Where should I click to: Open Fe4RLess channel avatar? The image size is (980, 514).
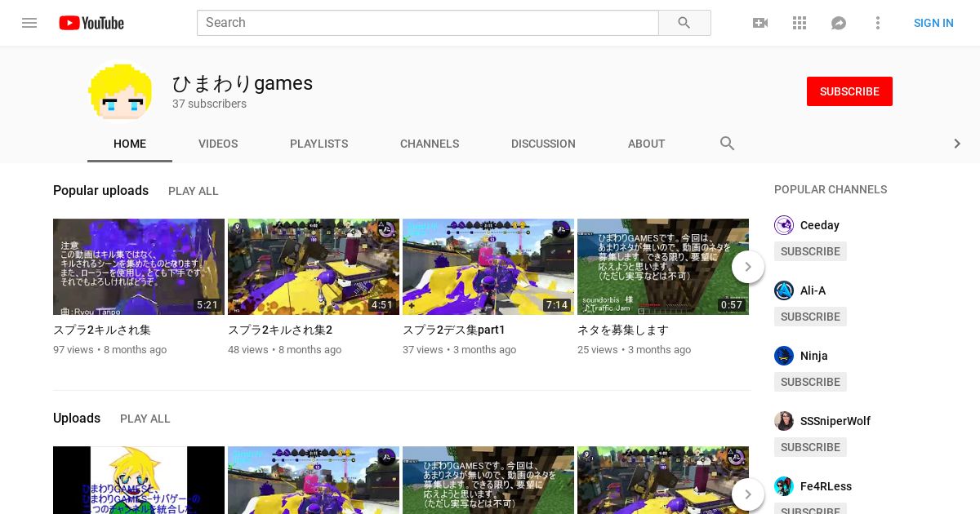(784, 486)
